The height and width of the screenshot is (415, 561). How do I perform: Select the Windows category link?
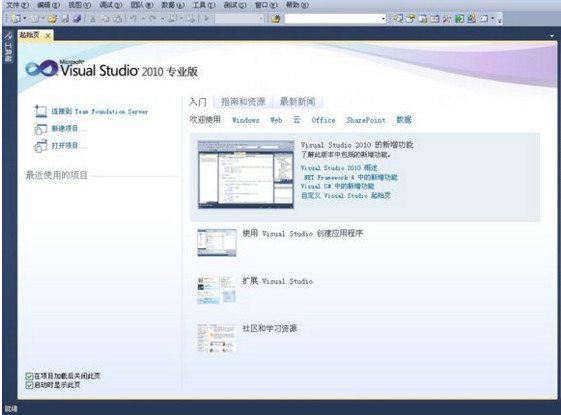click(245, 120)
